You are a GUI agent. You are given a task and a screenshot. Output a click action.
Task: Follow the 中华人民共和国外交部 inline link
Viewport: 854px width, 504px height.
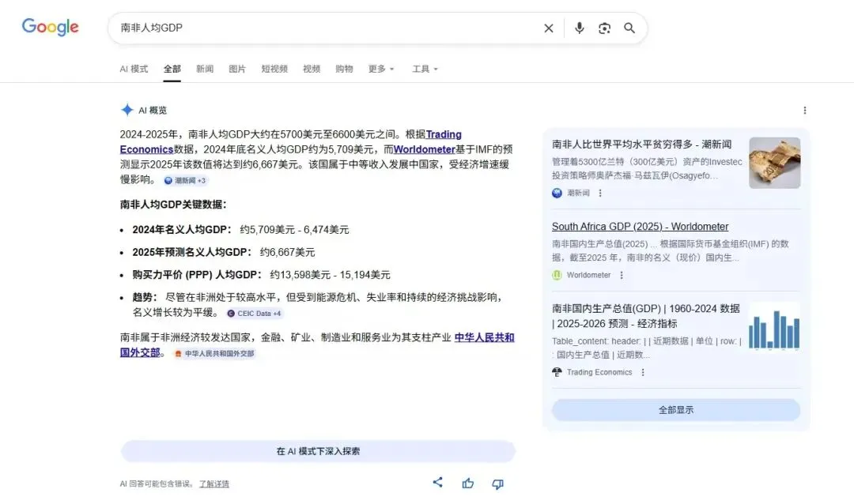click(484, 337)
